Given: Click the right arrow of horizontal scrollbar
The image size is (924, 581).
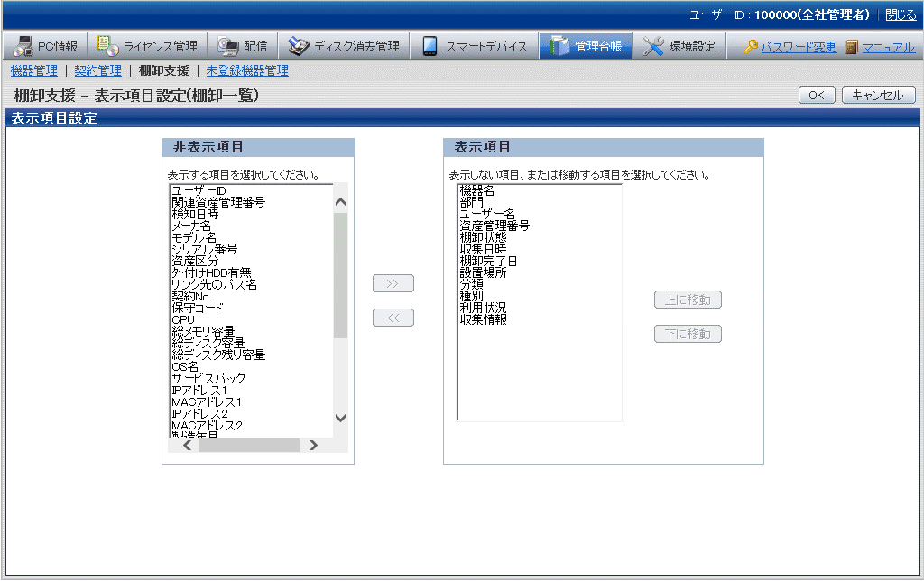Looking at the screenshot, I should click(313, 446).
